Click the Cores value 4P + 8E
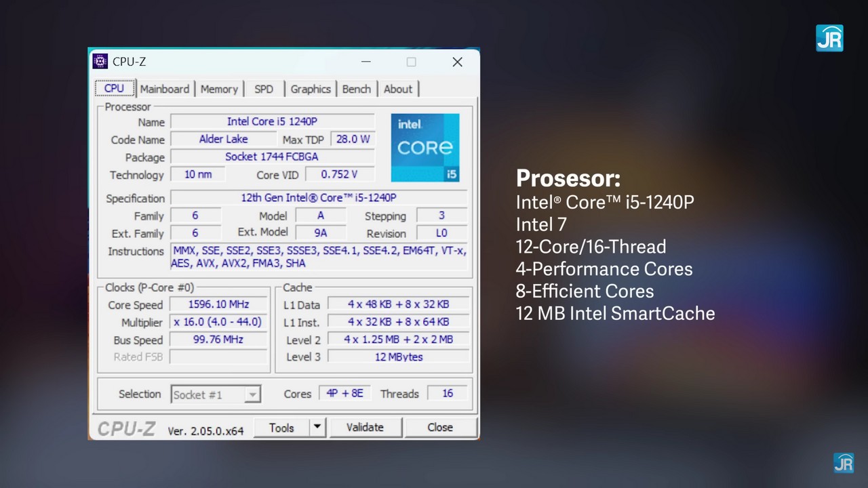Viewport: 868px width, 488px height. (x=345, y=394)
